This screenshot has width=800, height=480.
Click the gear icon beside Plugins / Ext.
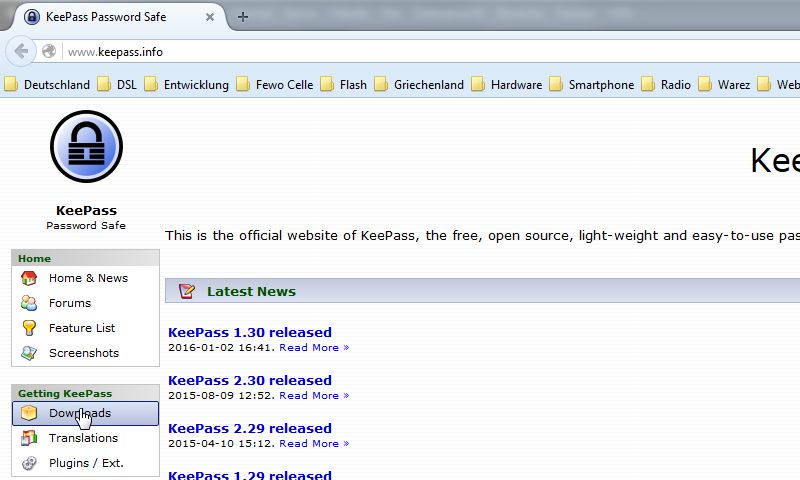click(29, 463)
